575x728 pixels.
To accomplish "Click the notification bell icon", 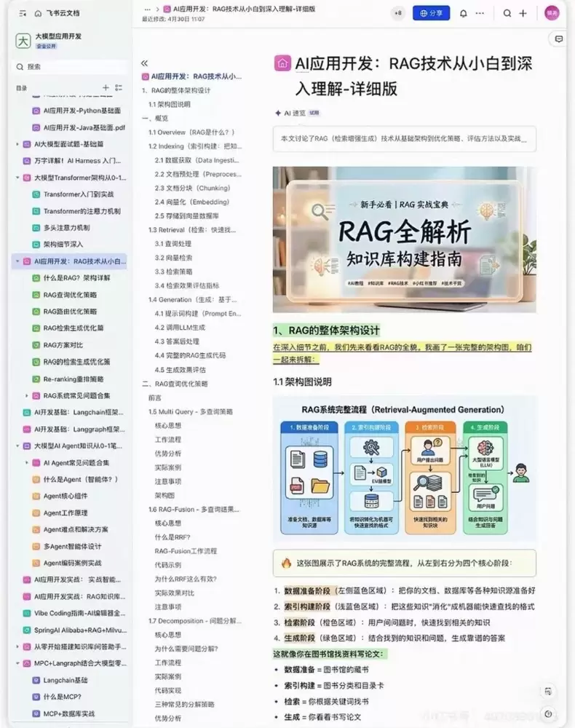I will click(463, 13).
